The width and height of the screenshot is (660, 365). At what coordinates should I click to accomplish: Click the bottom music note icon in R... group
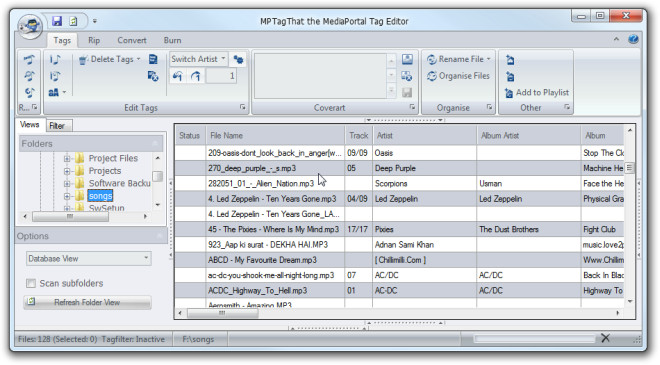(x=29, y=92)
